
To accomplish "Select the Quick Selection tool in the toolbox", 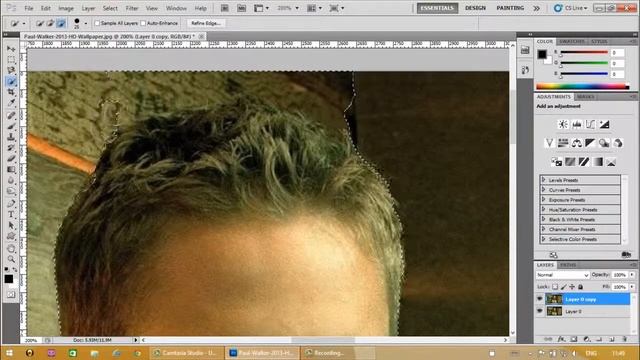I will pyautogui.click(x=11, y=82).
